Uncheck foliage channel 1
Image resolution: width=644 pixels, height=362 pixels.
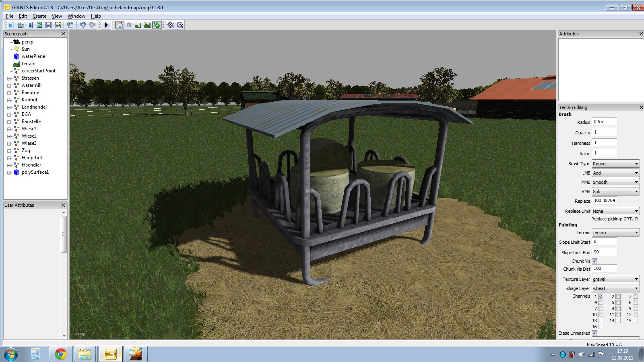pyautogui.click(x=601, y=296)
